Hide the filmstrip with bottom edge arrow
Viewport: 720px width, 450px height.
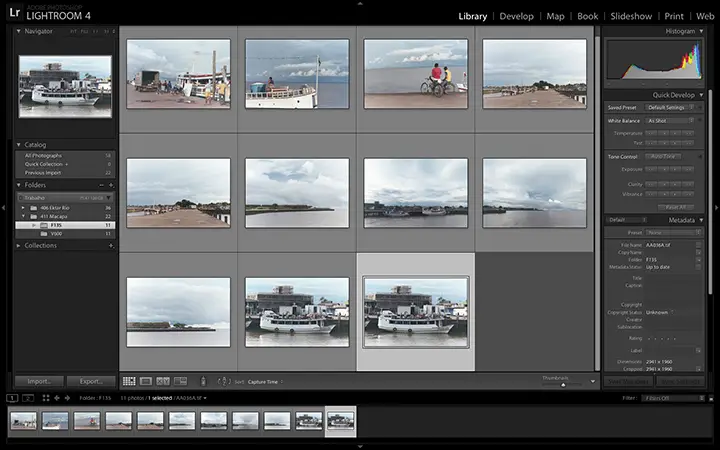tap(360, 447)
